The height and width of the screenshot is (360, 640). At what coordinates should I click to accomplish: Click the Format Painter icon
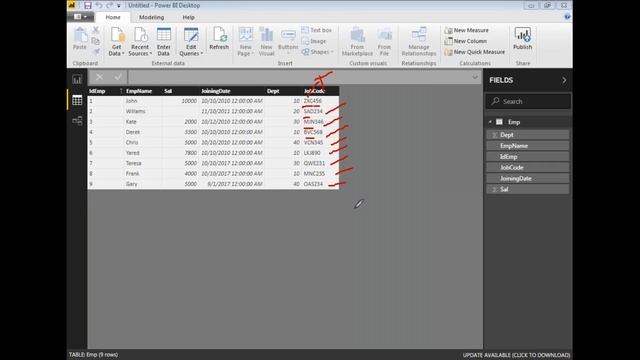tap(96, 51)
